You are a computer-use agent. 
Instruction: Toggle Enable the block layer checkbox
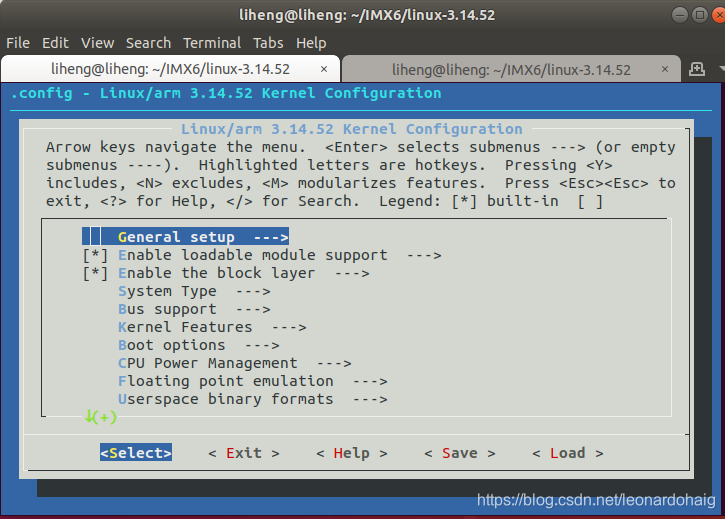pyautogui.click(x=95, y=273)
